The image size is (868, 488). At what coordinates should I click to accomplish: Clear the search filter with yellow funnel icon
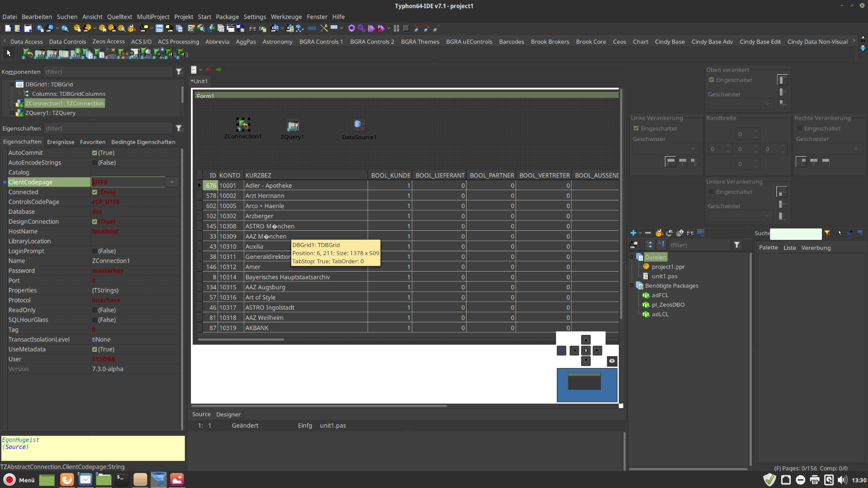[827, 233]
